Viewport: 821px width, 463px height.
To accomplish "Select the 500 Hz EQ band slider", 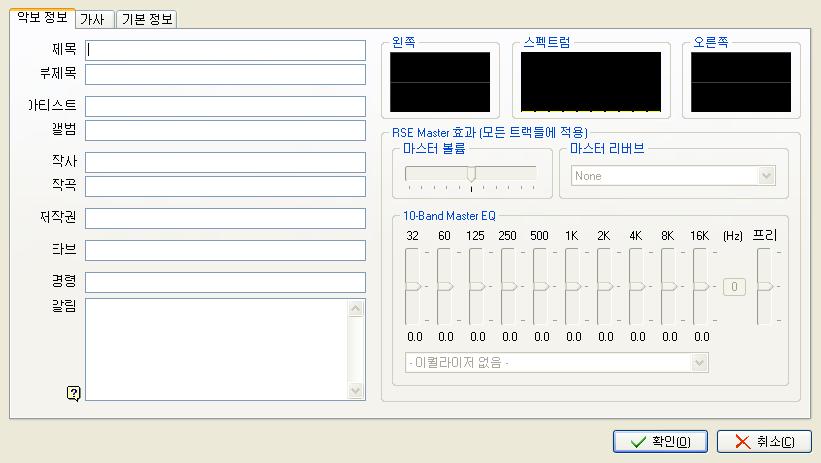I will [540, 286].
